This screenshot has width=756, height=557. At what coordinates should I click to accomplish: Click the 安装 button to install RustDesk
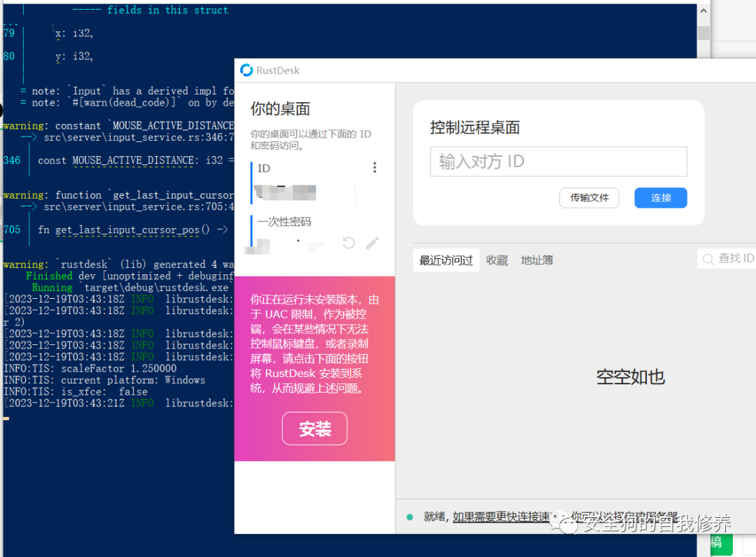pyautogui.click(x=314, y=429)
